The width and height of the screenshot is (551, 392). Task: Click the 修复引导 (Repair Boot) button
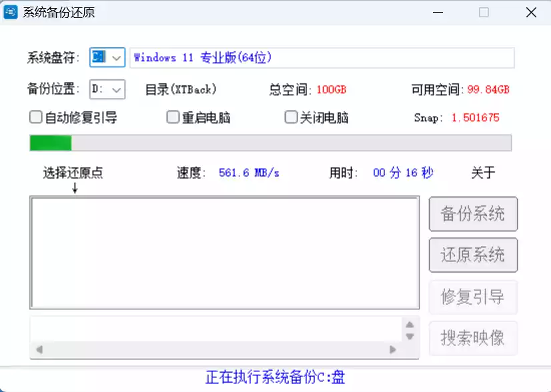point(473,297)
